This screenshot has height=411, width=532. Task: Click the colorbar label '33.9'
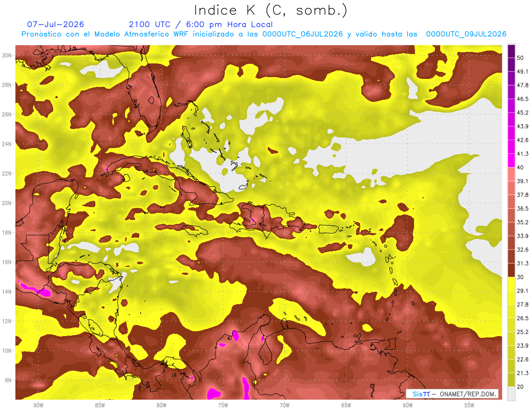(x=522, y=236)
